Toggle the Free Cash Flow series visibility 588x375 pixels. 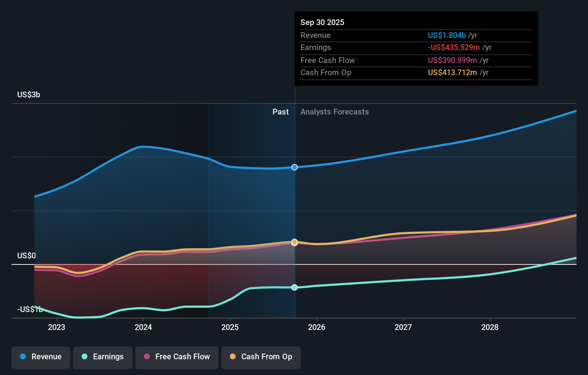pyautogui.click(x=177, y=357)
